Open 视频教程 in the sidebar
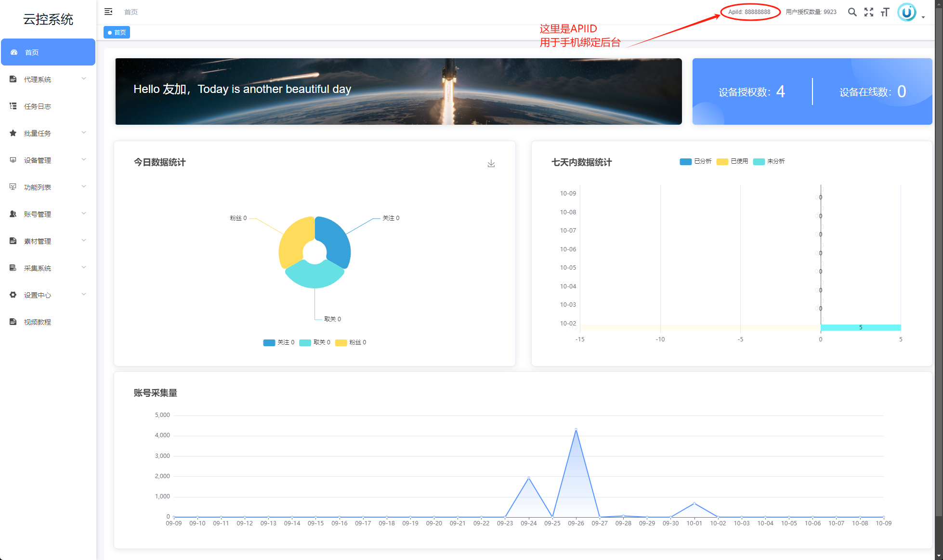943x560 pixels. pos(38,322)
